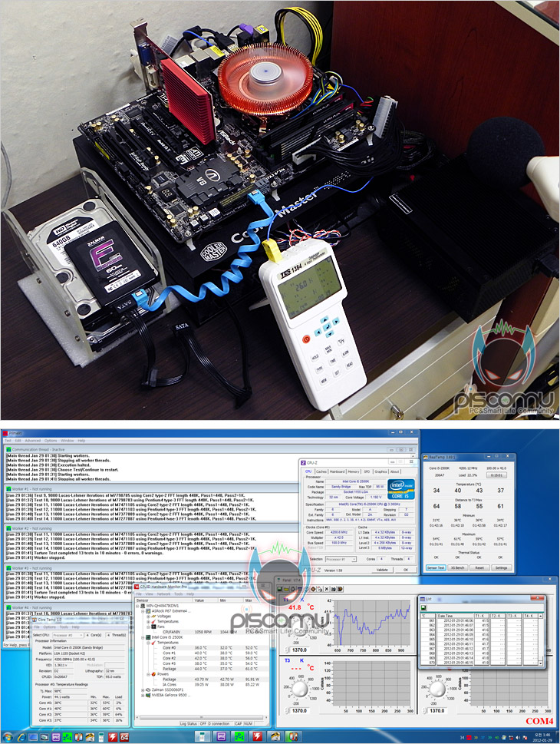Click the RealTemp title bar icon
The height and width of the screenshot is (744, 560).
click(426, 457)
